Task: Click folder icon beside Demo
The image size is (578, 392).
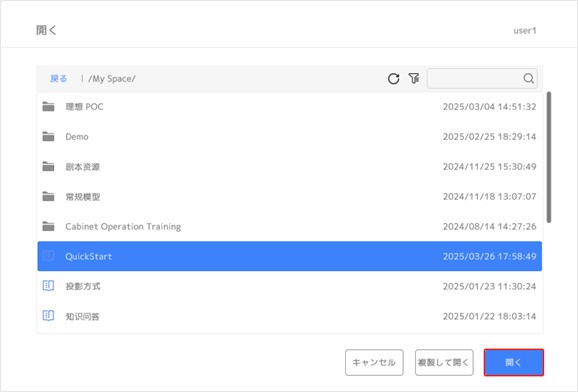Action: point(48,136)
